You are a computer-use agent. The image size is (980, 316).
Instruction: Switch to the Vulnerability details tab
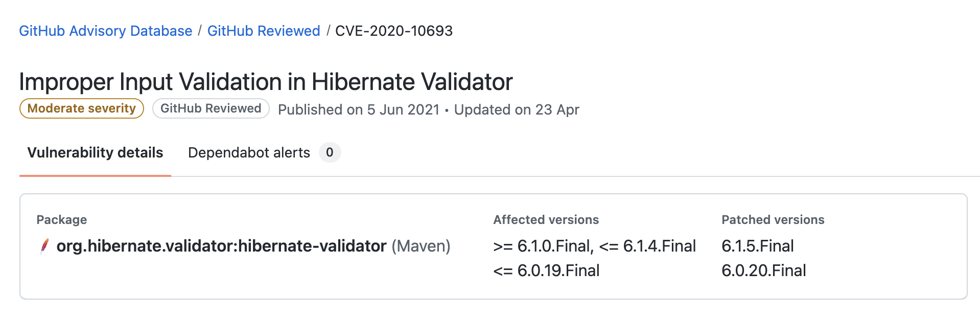(96, 152)
